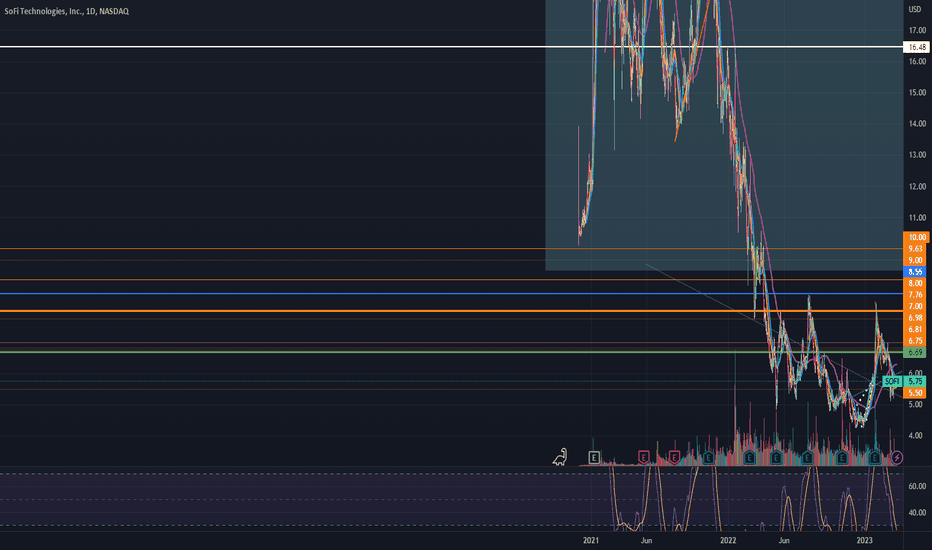Screen dimensions: 932x550
Task: Click the 5.50 orange price label
Action: [915, 393]
